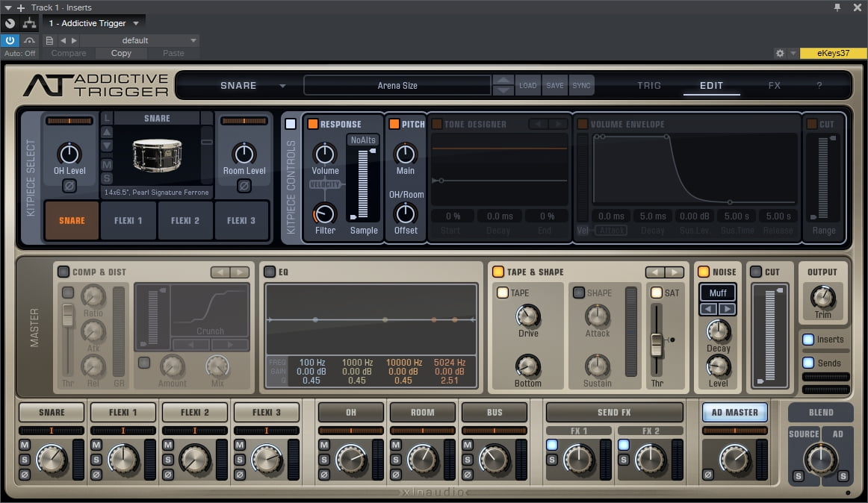This screenshot has width=868, height=503.
Task: Click the LOAD preset button
Action: point(527,86)
